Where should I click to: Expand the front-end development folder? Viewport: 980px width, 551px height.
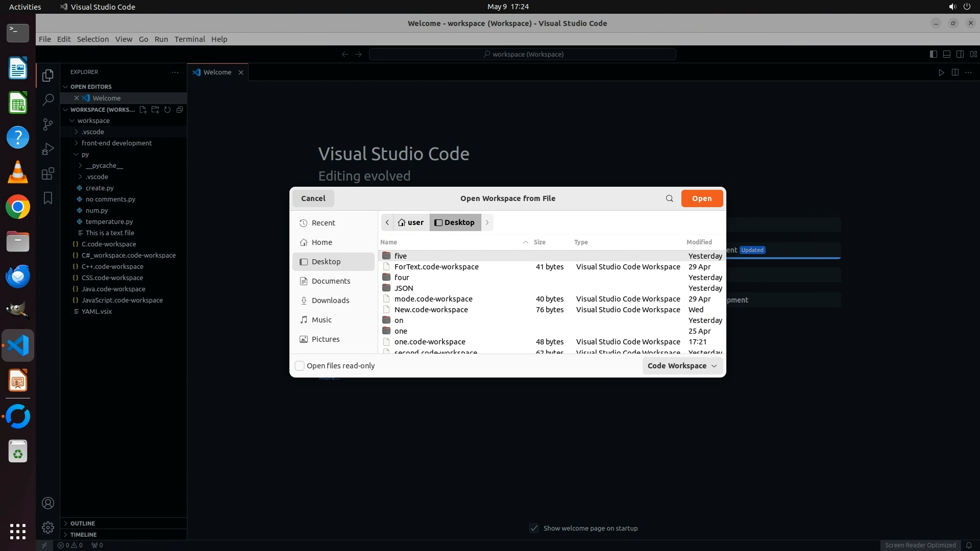(116, 143)
